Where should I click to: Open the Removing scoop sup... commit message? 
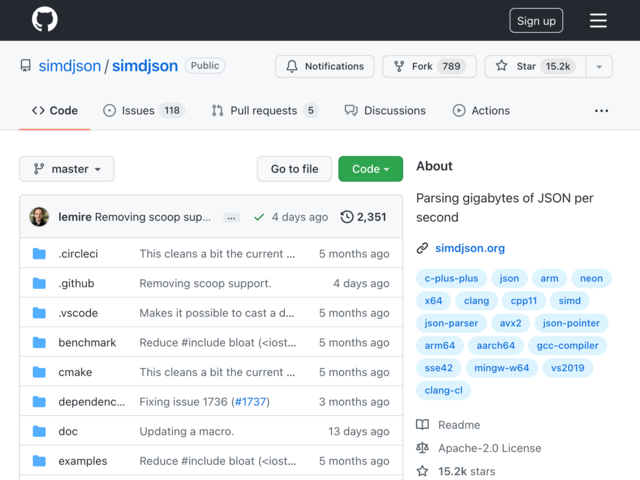pyautogui.click(x=153, y=217)
